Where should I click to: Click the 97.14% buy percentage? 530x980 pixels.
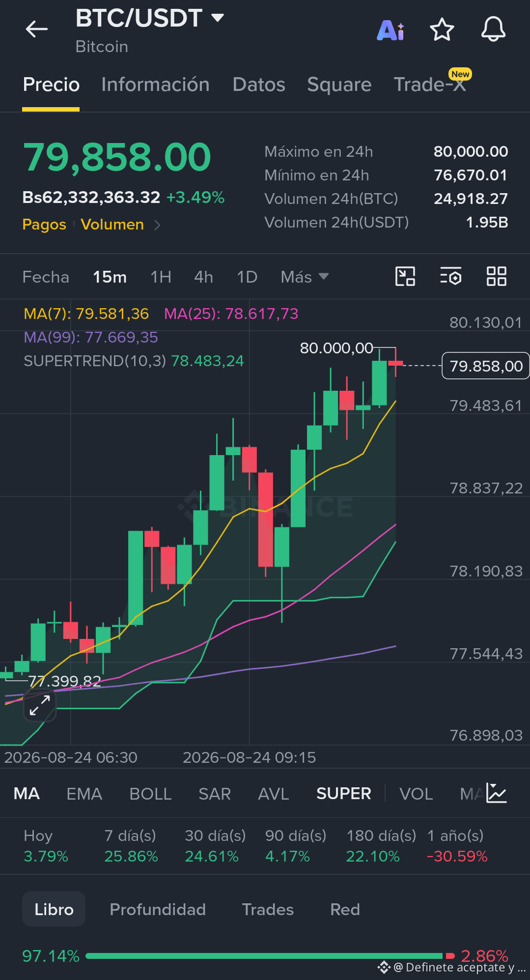[x=51, y=956]
